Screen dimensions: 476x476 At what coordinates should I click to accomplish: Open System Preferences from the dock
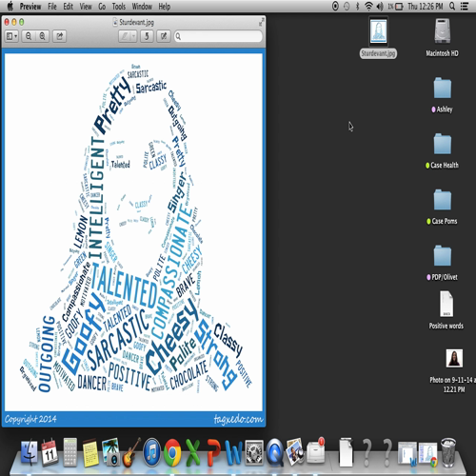254,453
